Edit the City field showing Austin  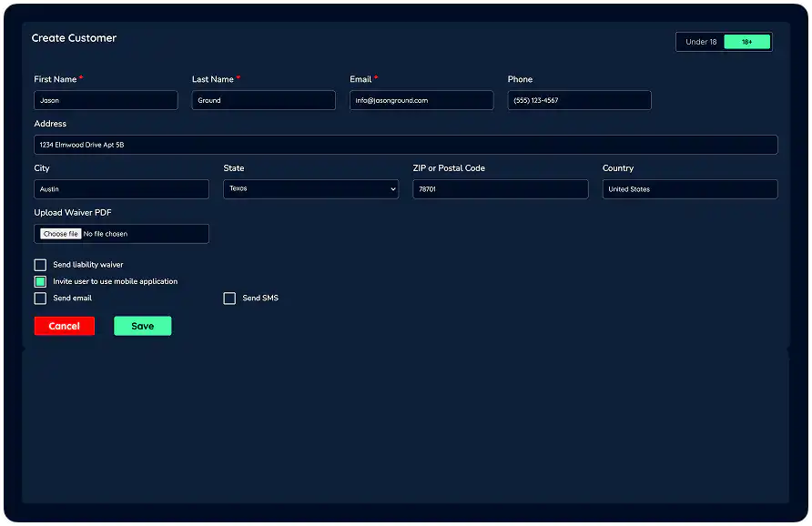pos(121,189)
